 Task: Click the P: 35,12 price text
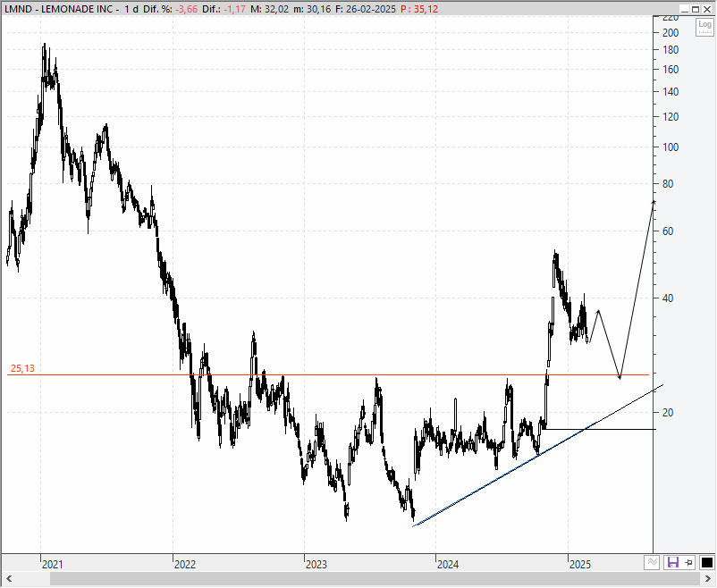(x=419, y=9)
